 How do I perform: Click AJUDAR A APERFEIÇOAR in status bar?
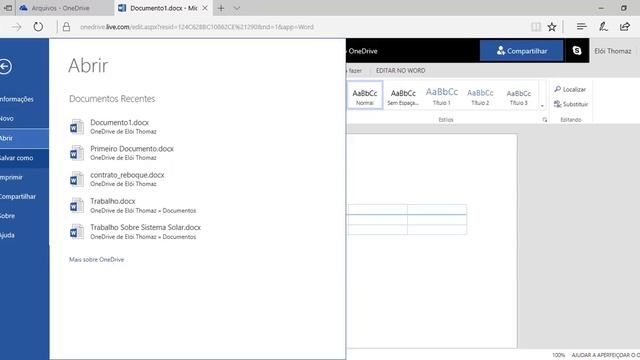(605, 355)
